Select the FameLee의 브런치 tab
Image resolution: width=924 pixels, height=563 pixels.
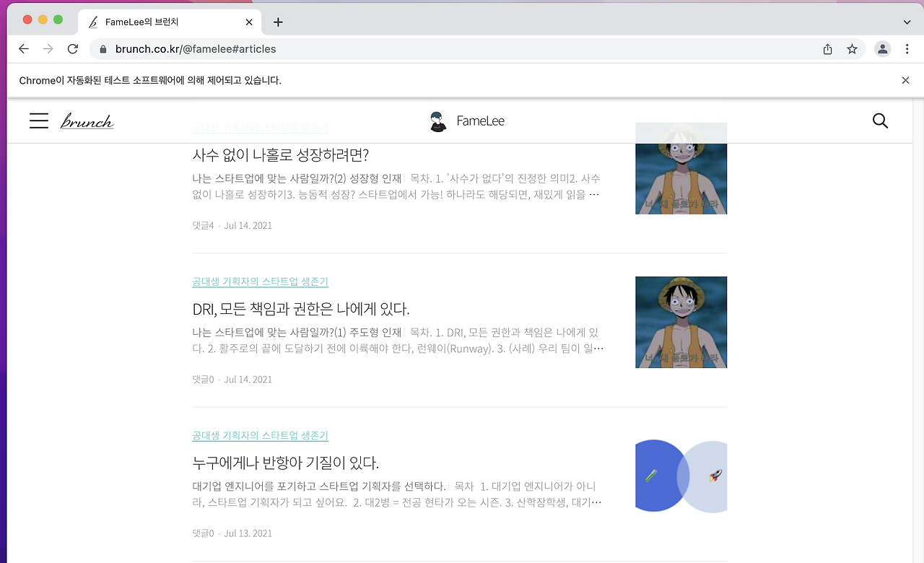click(169, 22)
